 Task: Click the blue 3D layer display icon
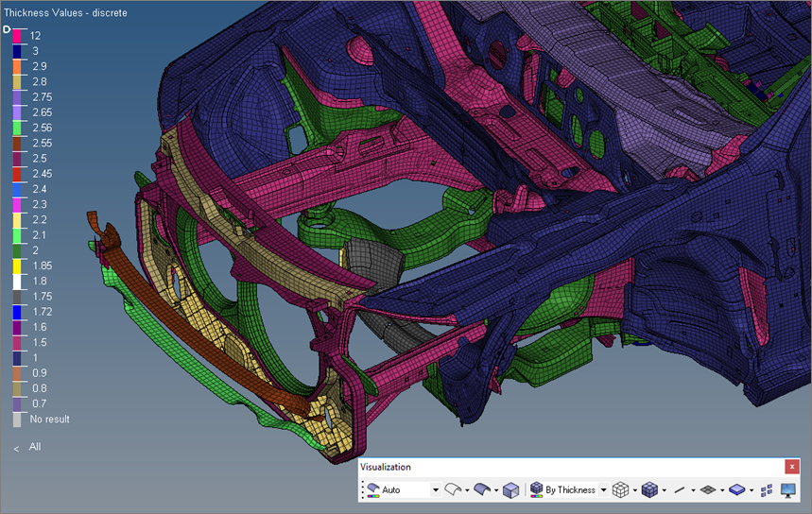pyautogui.click(x=737, y=489)
